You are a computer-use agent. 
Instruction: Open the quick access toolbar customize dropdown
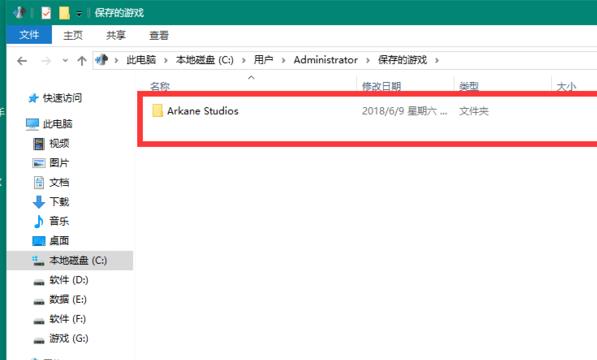click(x=79, y=13)
